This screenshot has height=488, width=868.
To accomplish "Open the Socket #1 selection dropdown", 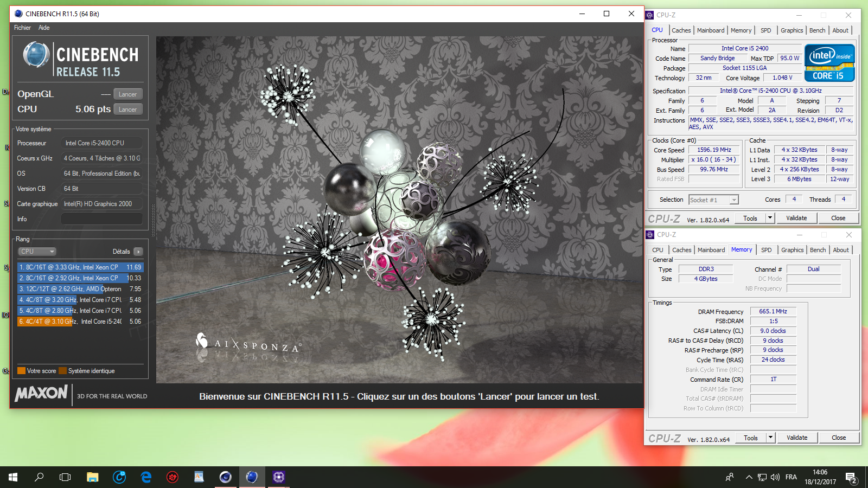I will click(714, 200).
